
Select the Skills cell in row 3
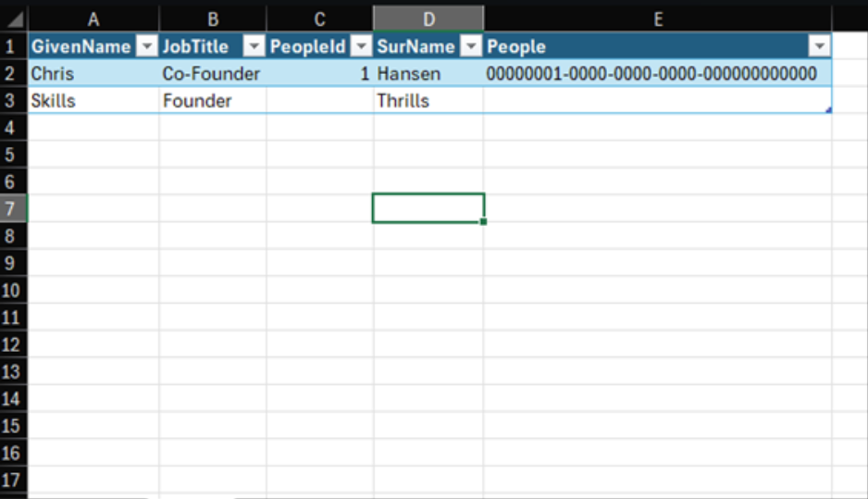[93, 101]
